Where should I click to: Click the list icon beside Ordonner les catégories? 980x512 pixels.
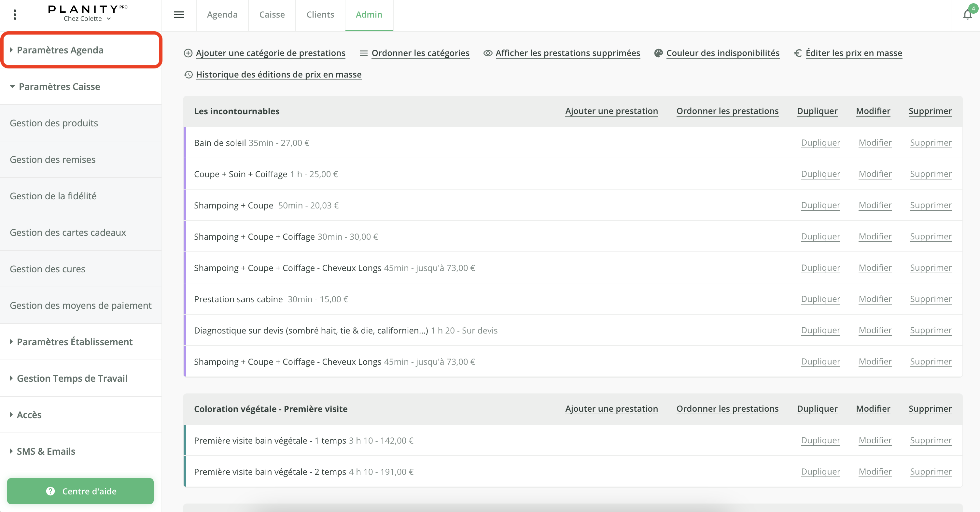click(363, 53)
